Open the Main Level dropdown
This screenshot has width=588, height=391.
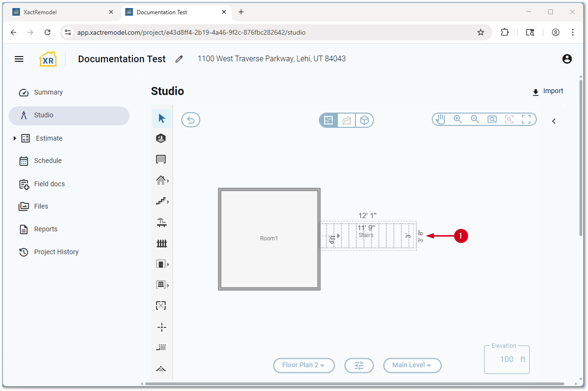point(412,365)
